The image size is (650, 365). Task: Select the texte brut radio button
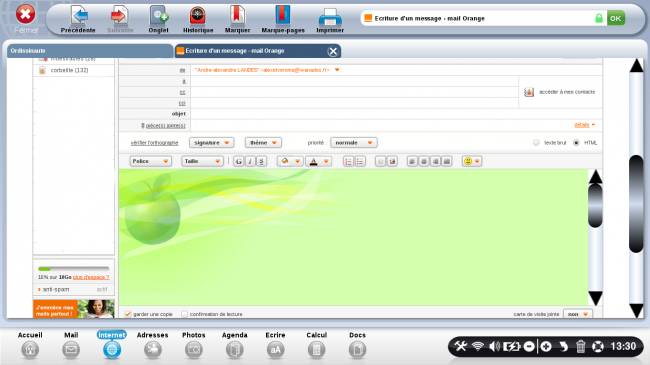tap(536, 143)
